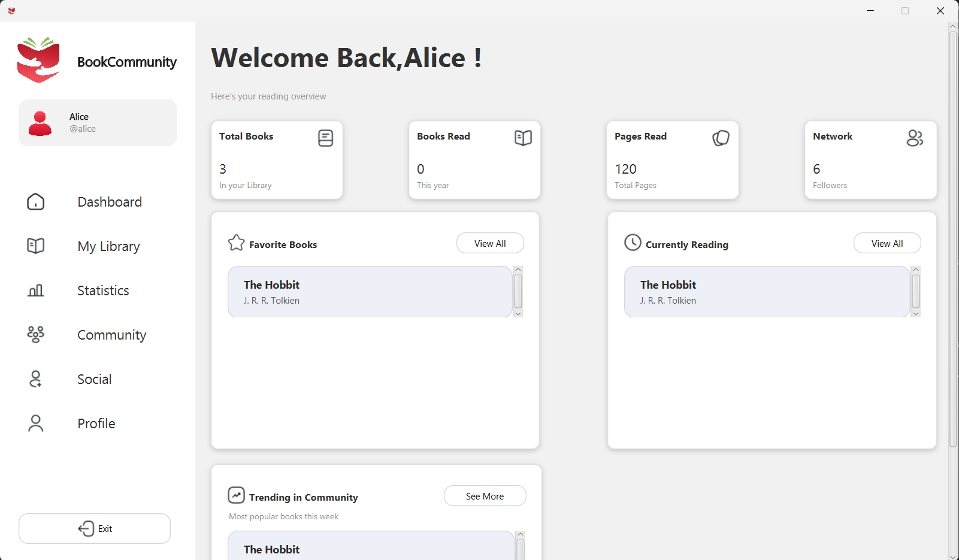This screenshot has height=560, width=959.
Task: Click the Profile person icon
Action: point(36,423)
